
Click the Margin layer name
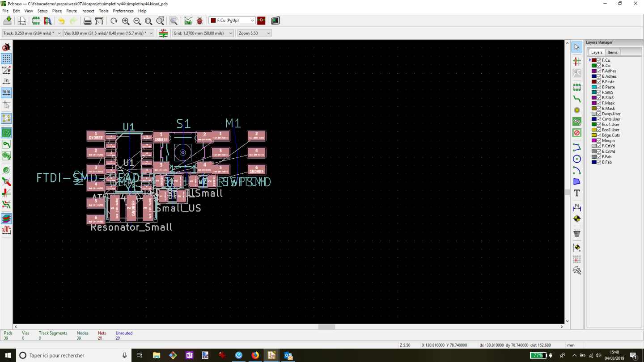(x=608, y=141)
